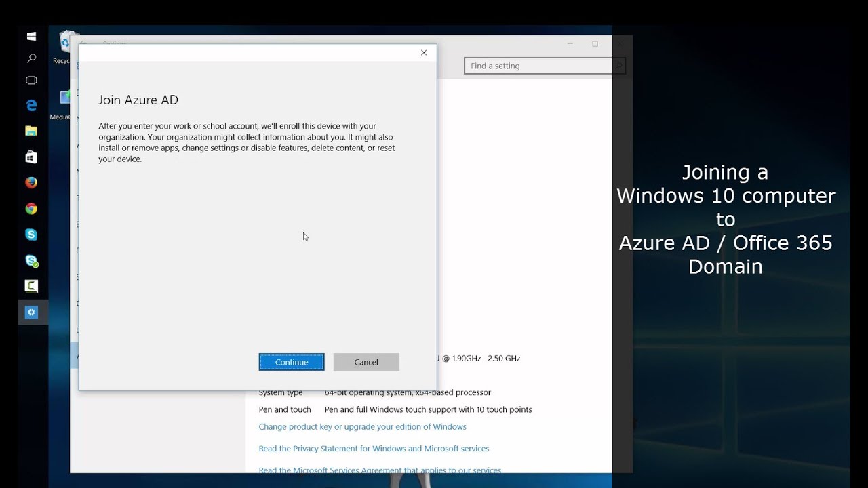The image size is (868, 488).
Task: Select 'Pen and full Windows touch support' text
Action: (x=428, y=409)
